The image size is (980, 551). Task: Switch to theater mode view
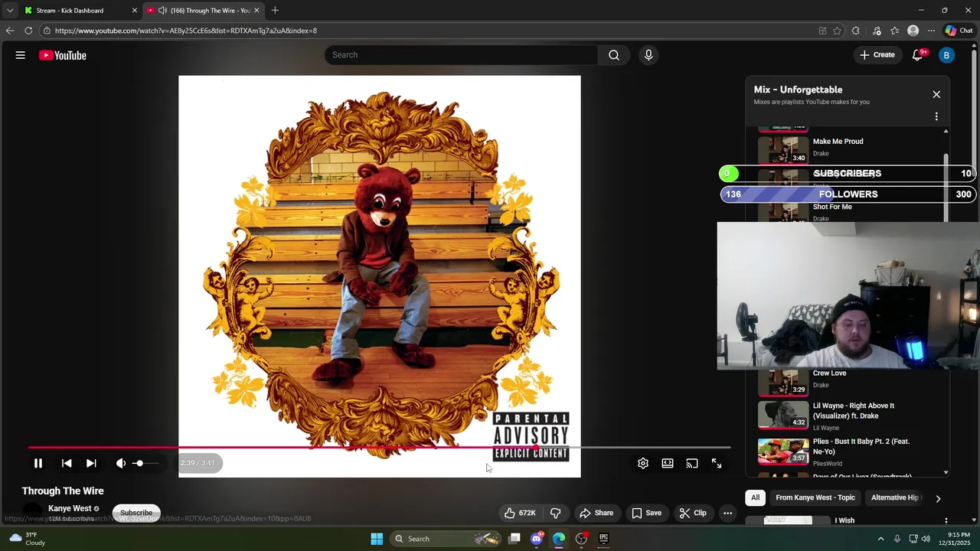coord(668,463)
